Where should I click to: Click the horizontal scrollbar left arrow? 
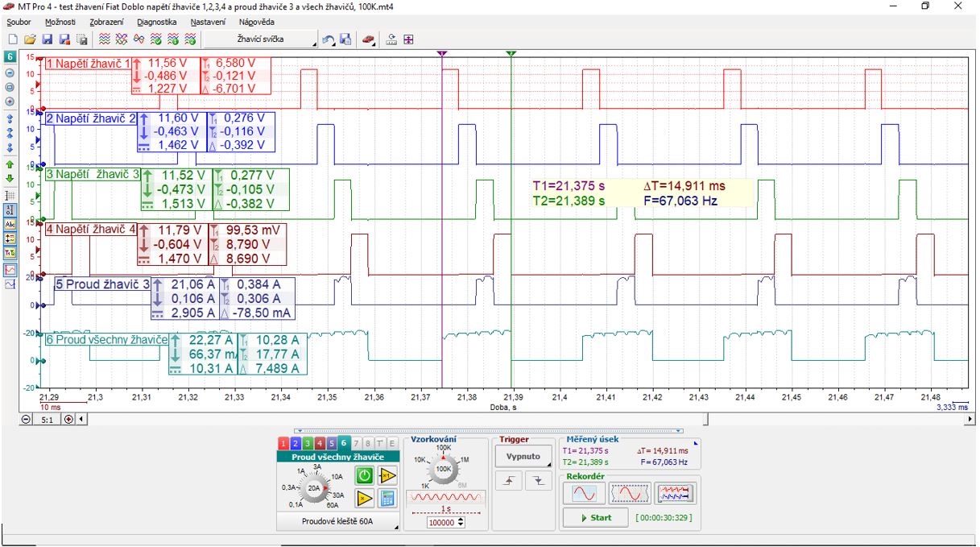81,419
